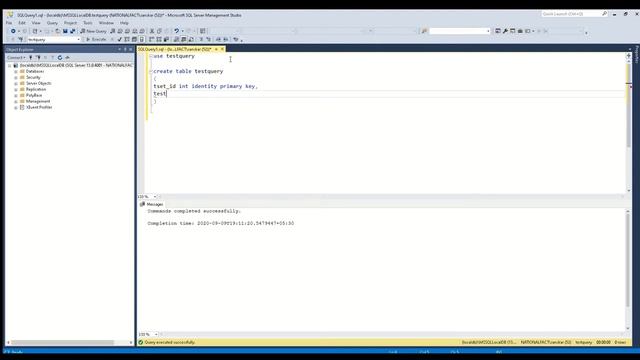This screenshot has height=360, width=640.
Task: Click the Object Explorer horizontal scrollbar
Action: 69,342
